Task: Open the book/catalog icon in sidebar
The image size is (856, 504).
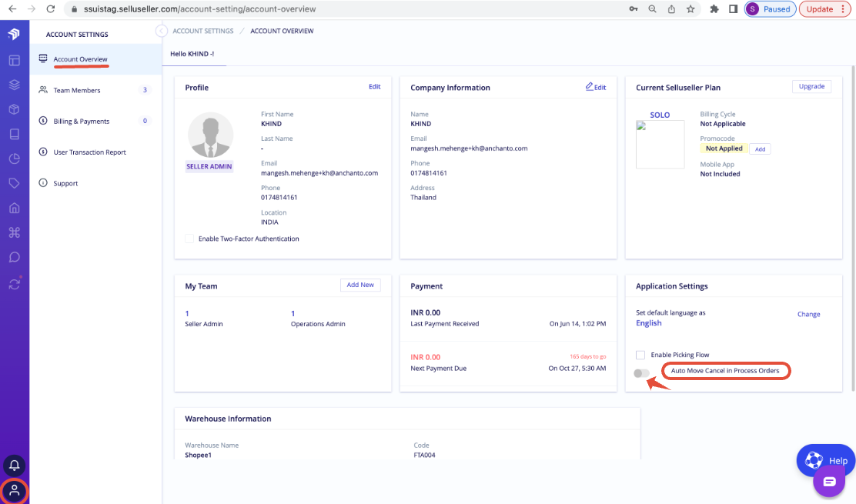Action: [x=14, y=134]
